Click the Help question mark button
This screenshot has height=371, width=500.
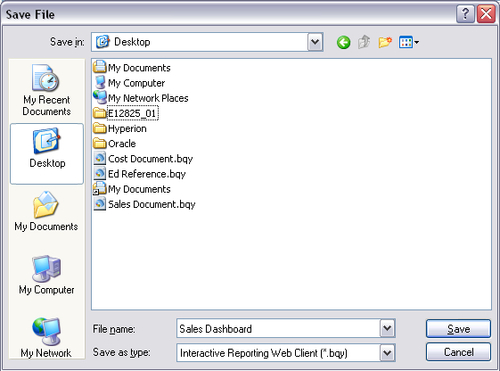tap(465, 14)
